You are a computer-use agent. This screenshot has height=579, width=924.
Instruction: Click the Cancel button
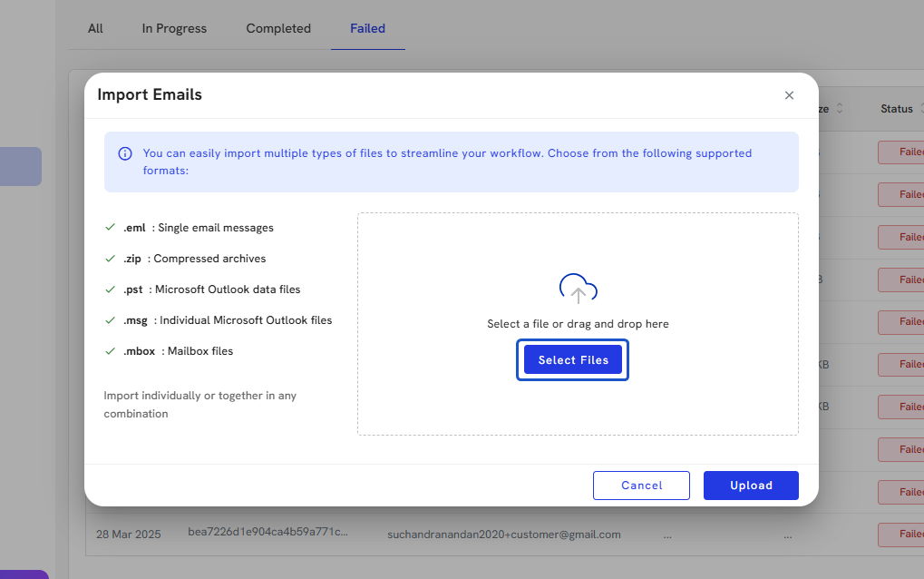point(641,486)
